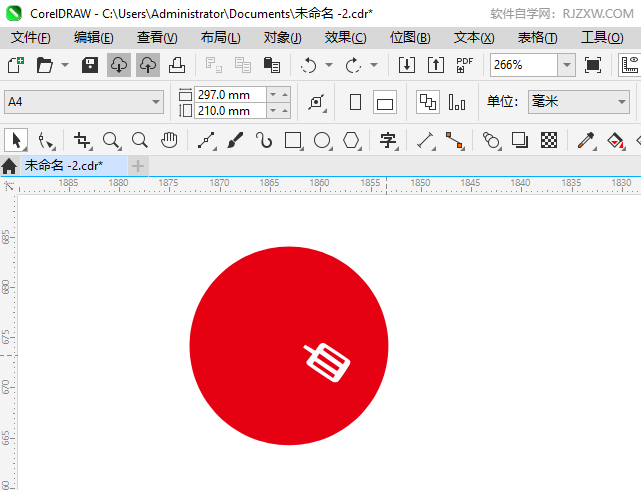
Task: Select the Transparency checkerboard tool
Action: pos(549,141)
